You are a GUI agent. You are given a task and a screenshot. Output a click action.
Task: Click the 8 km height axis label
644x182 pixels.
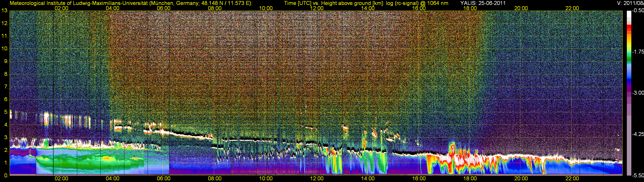[x=6, y=74]
